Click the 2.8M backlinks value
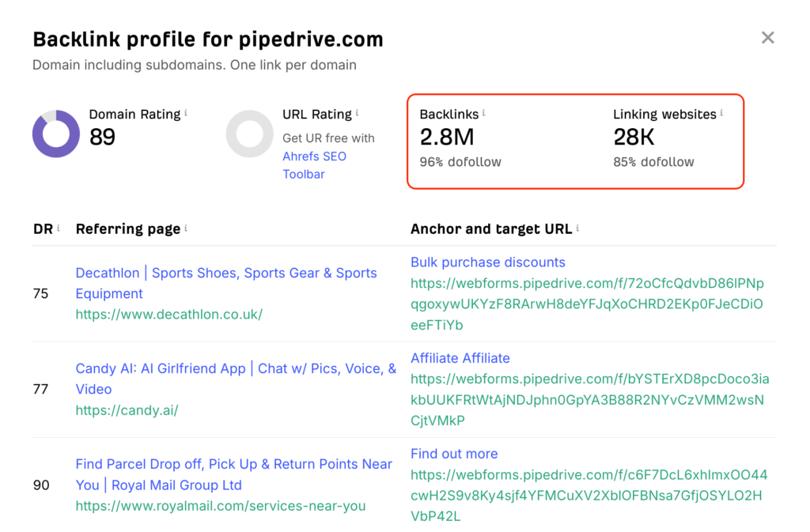Viewport: 810px width, 532px height. point(447,138)
